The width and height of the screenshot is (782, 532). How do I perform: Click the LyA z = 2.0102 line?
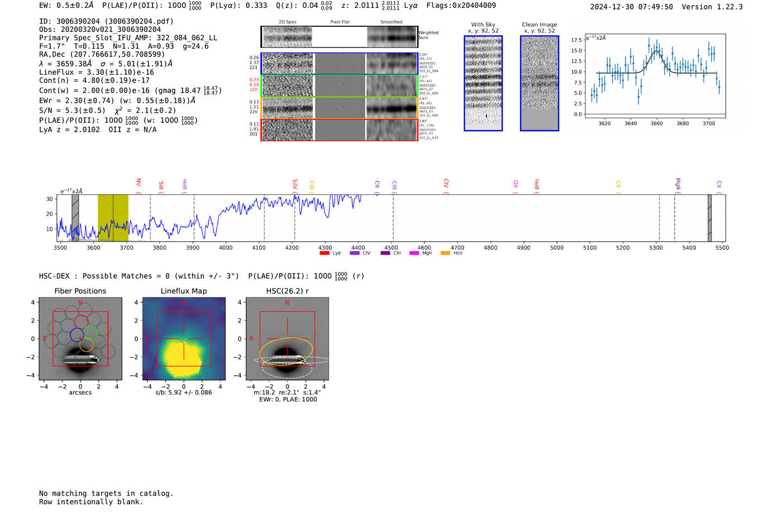[98, 130]
